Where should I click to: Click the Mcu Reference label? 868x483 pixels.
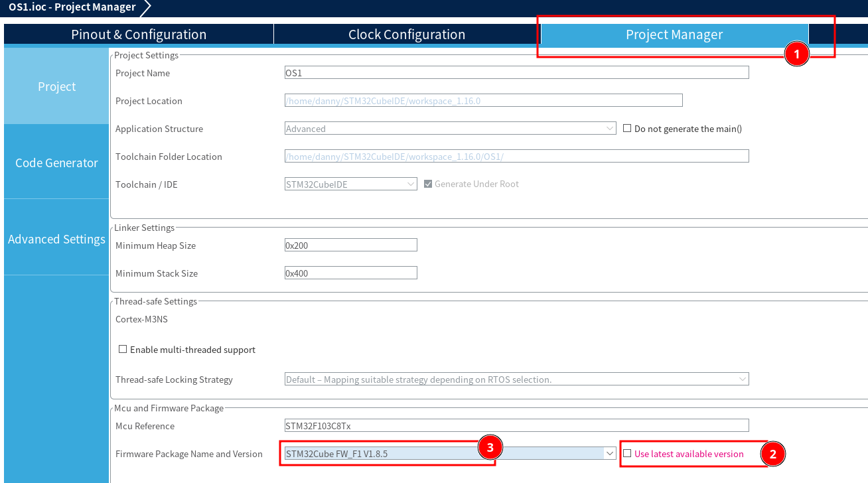click(x=145, y=426)
